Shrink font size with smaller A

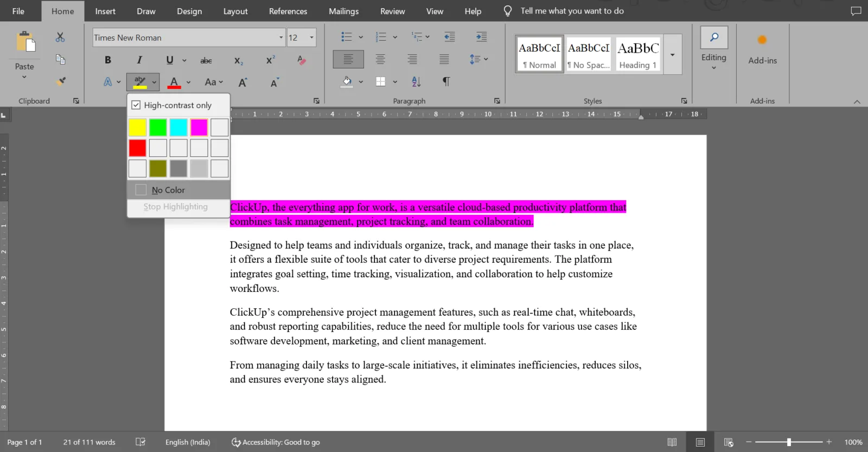click(x=275, y=82)
